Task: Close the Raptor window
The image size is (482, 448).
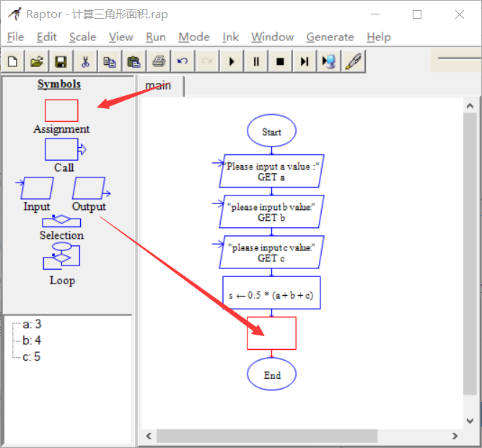Action: coord(460,14)
